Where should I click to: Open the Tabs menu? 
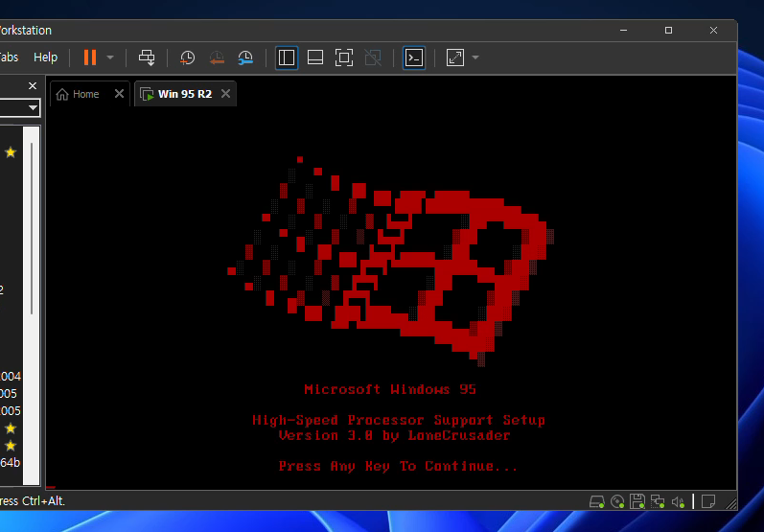pos(9,58)
